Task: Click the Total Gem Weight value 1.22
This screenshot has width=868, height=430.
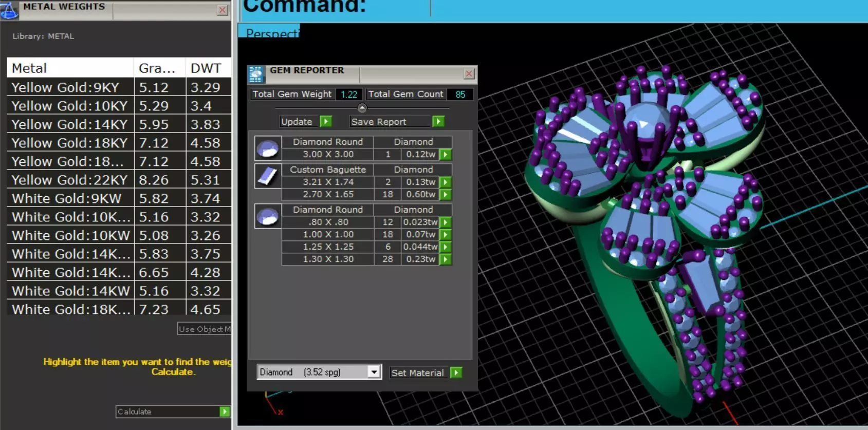Action: pos(349,95)
